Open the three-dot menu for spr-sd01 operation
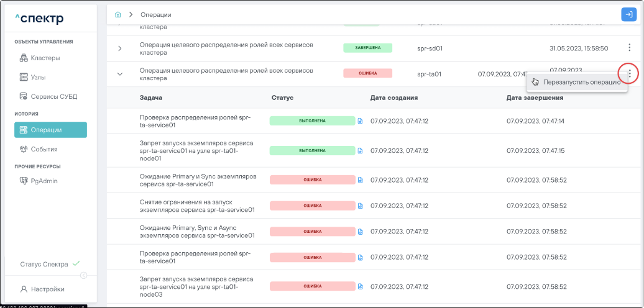 (629, 48)
